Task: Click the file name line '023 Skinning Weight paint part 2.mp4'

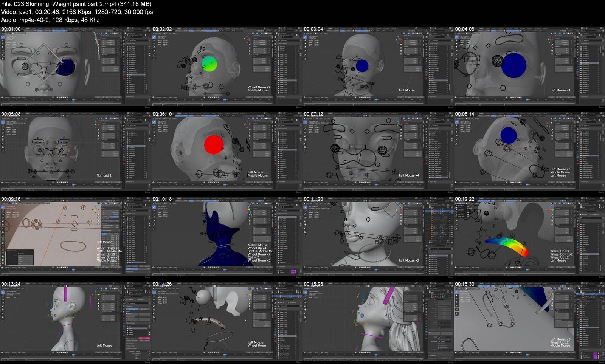Action: [x=76, y=4]
